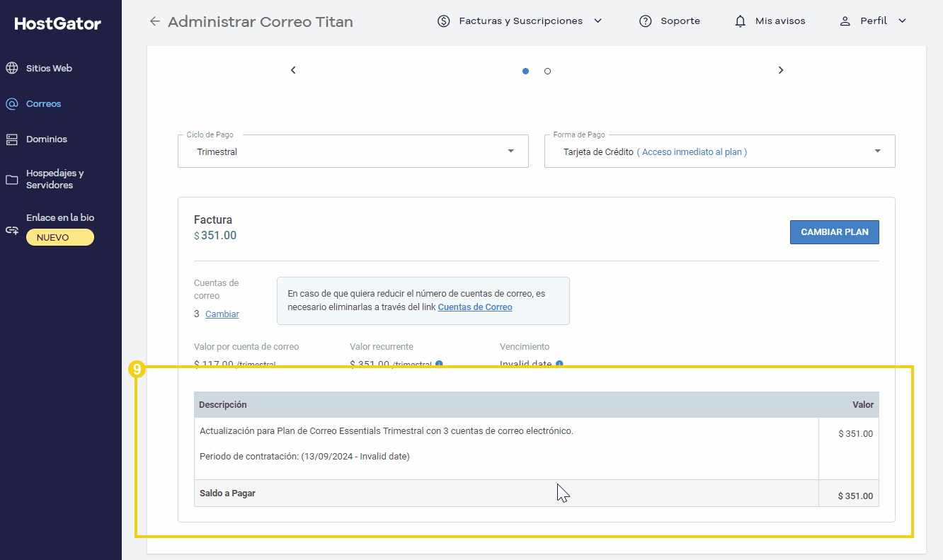Open the Forma de Pago dropdown
Screen dimensions: 943x560
(x=720, y=152)
